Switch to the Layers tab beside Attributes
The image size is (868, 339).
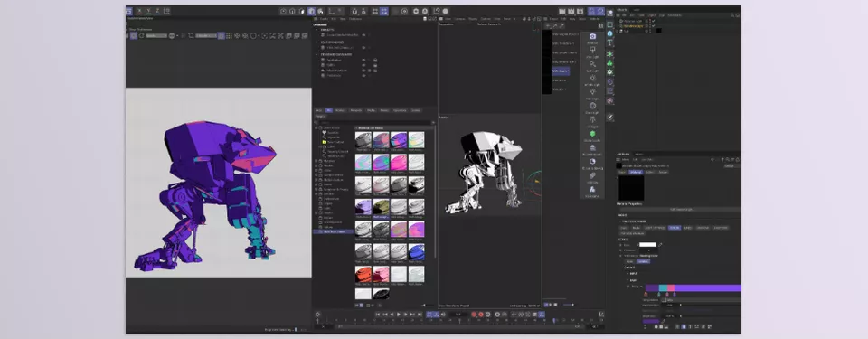(639, 154)
